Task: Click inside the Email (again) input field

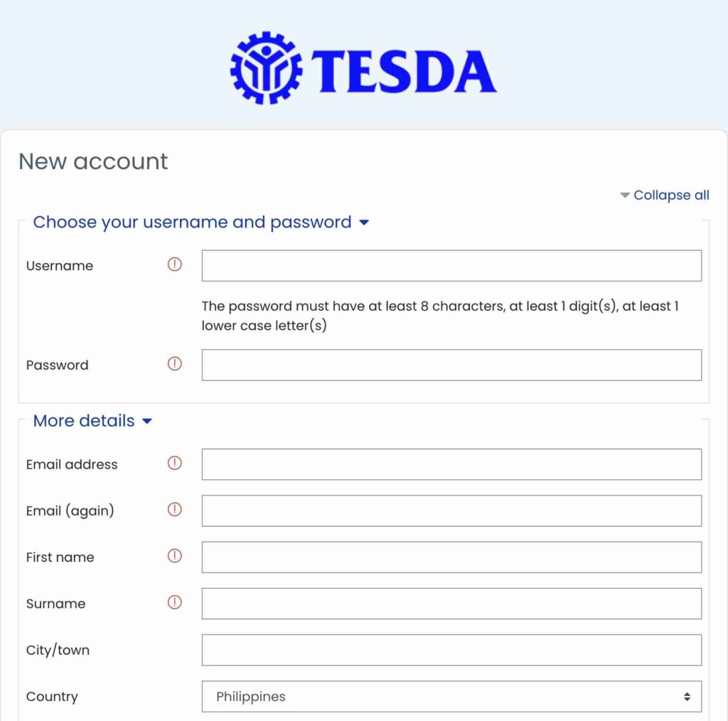Action: [x=451, y=510]
